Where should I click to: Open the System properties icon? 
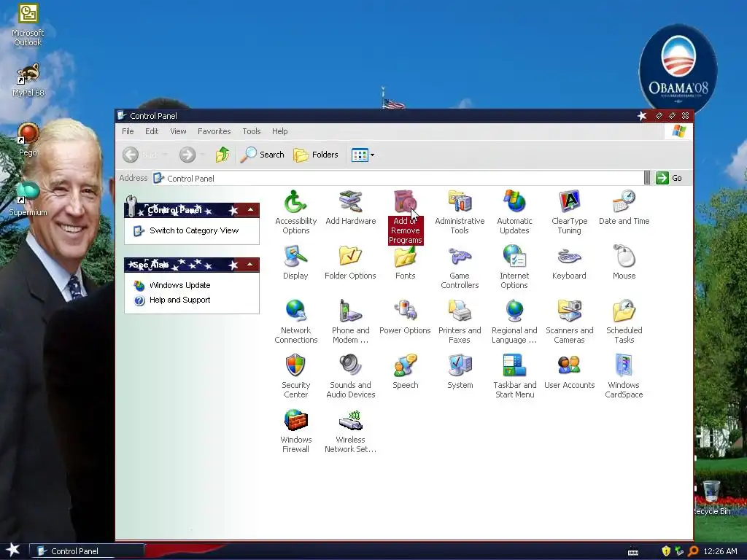460,372
